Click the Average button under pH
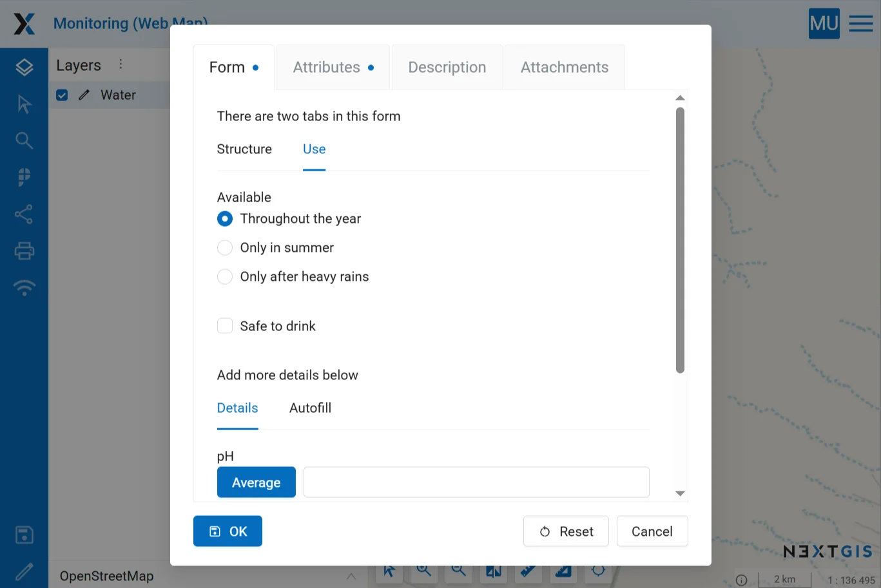881x588 pixels. click(x=257, y=482)
